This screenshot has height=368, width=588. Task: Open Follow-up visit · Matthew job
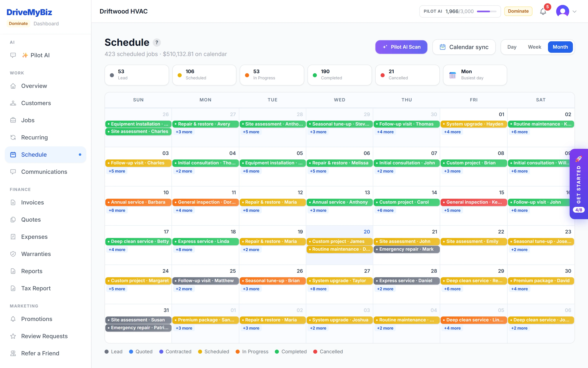click(x=205, y=281)
